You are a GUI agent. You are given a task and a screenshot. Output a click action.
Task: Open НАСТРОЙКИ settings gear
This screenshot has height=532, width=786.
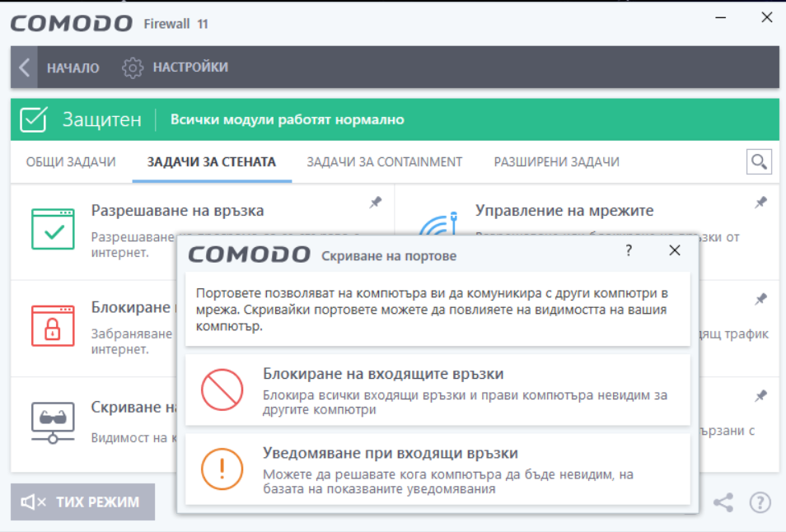(x=133, y=68)
